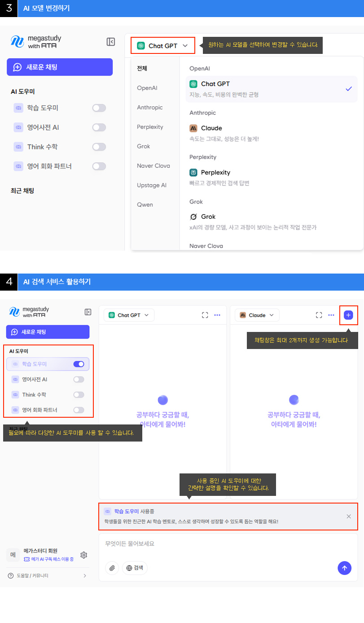
Task: Open three-dot more options in Chat GPT pane
Action: click(217, 315)
